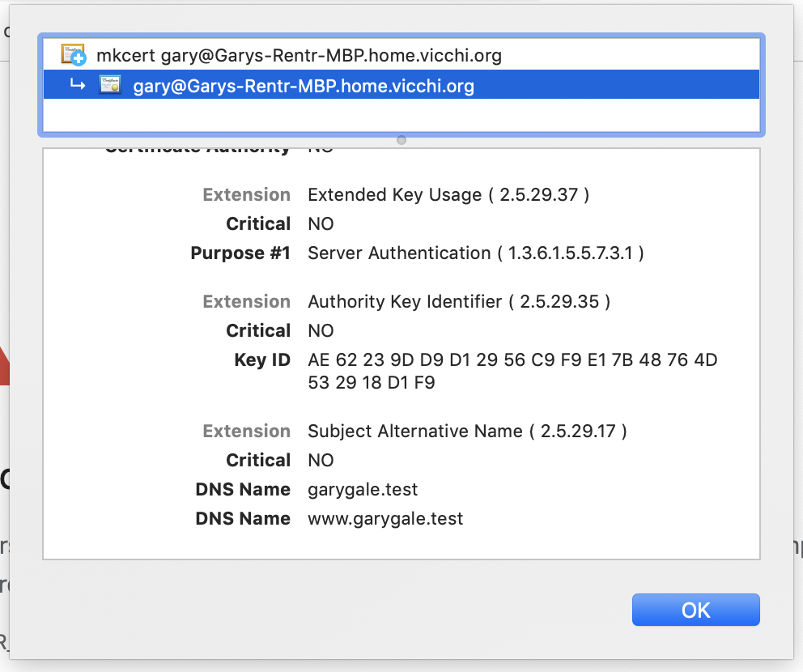Click the OK button
Viewport: 803px width, 672px height.
(695, 610)
